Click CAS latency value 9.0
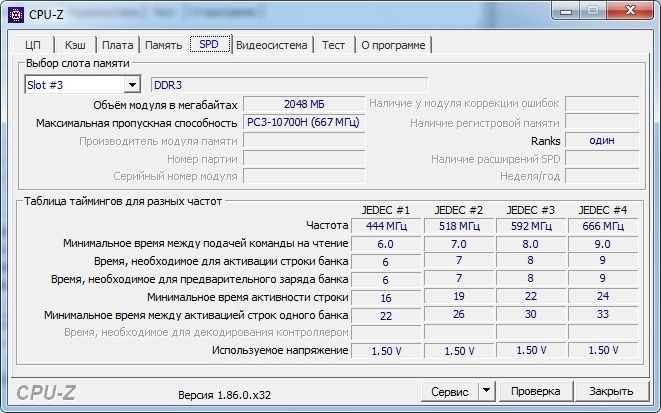 point(603,244)
